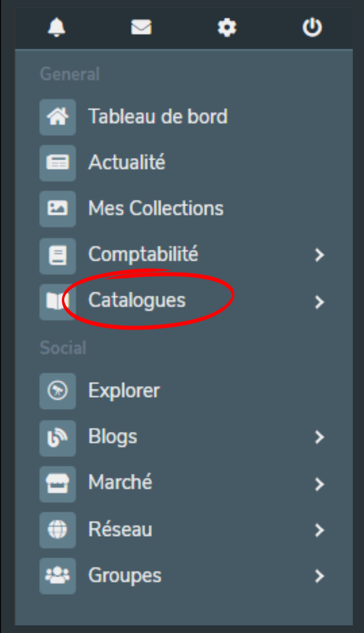364x633 pixels.
Task: Expand the Groupes submenu chevron
Action: tap(319, 576)
